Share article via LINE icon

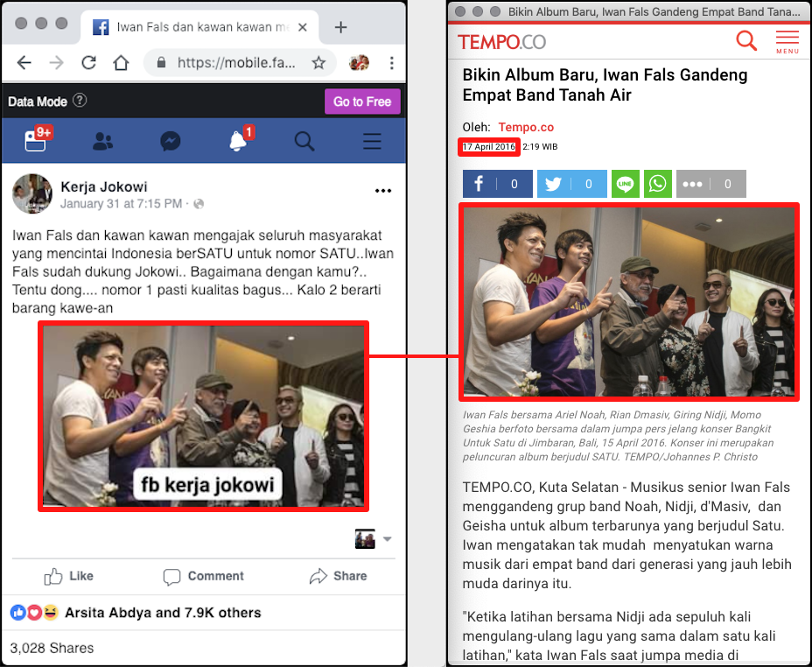tap(625, 184)
